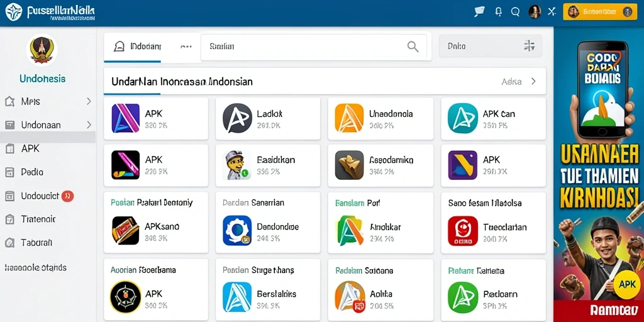
Task: Expand section via chevron next to Adsa
Action: 533,81
